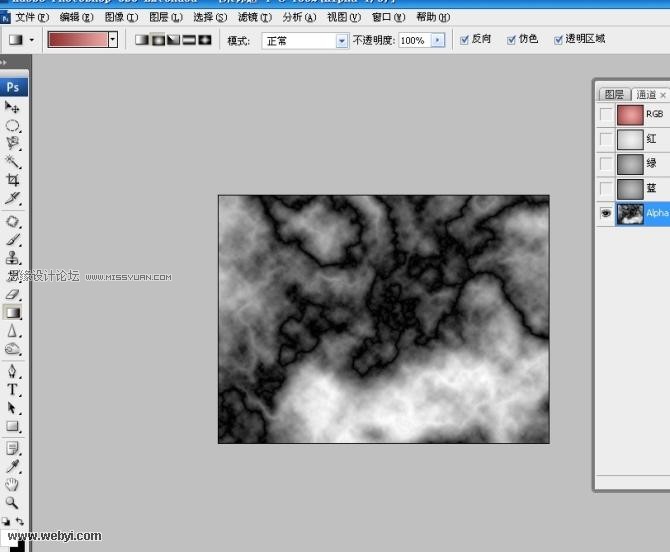Choose the Diamond gradient style

205,40
